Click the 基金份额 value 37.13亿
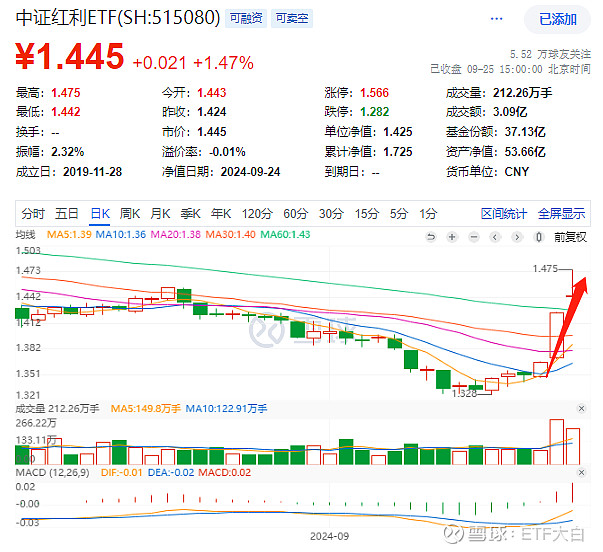The width and height of the screenshot is (603, 552). pos(525,132)
